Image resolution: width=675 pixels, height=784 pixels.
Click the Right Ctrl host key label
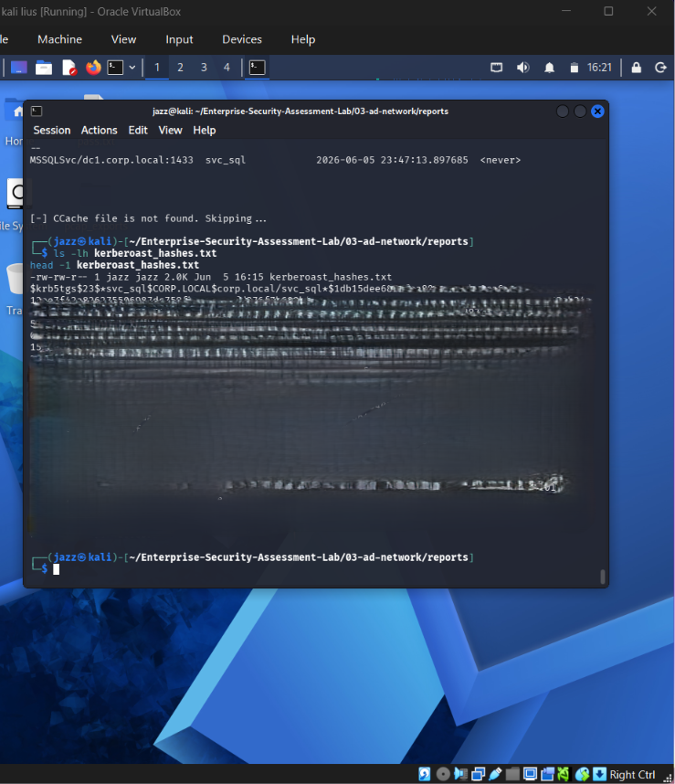(632, 775)
